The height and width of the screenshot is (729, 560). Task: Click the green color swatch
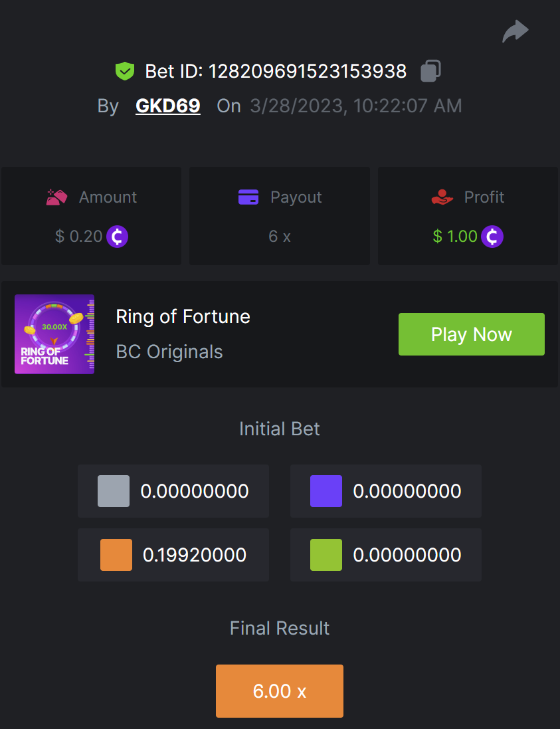pyautogui.click(x=326, y=555)
